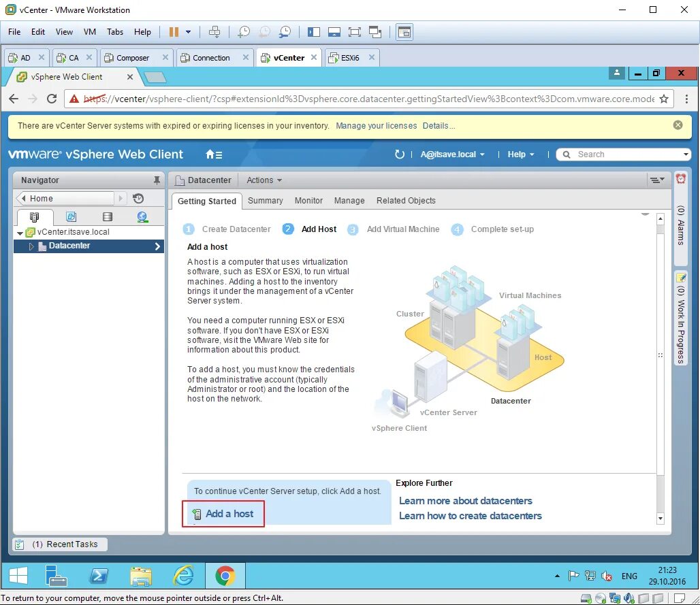Image resolution: width=700 pixels, height=605 pixels.
Task: Expand the Recent Tasks panel
Action: click(x=60, y=544)
